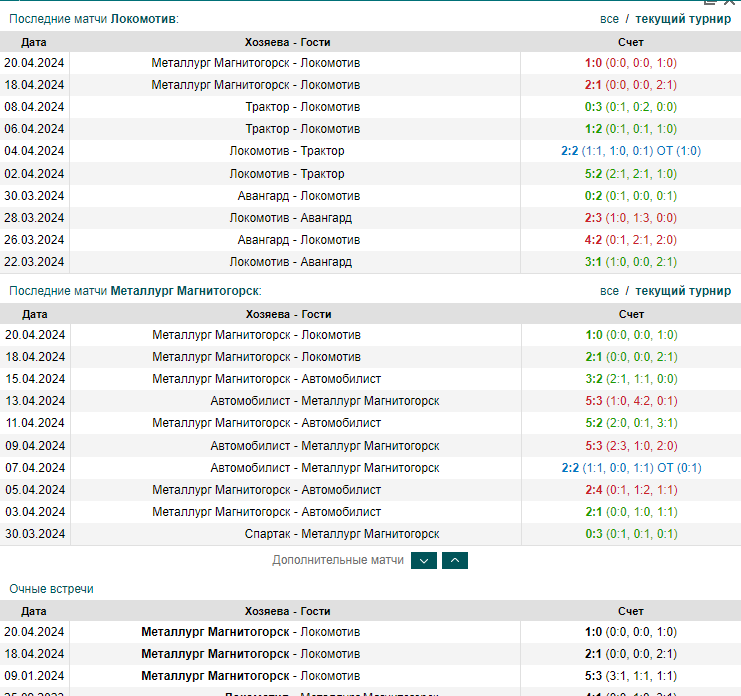Click date 26.03.2024 in Локомотив table
Viewport: 741px width, 696px height.
34,240
